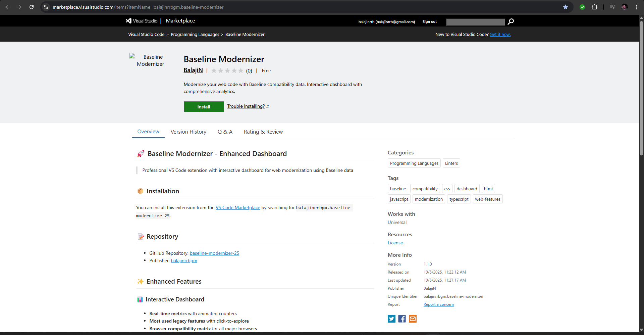Go back using the browser back arrow
644x335 pixels.
[7, 7]
